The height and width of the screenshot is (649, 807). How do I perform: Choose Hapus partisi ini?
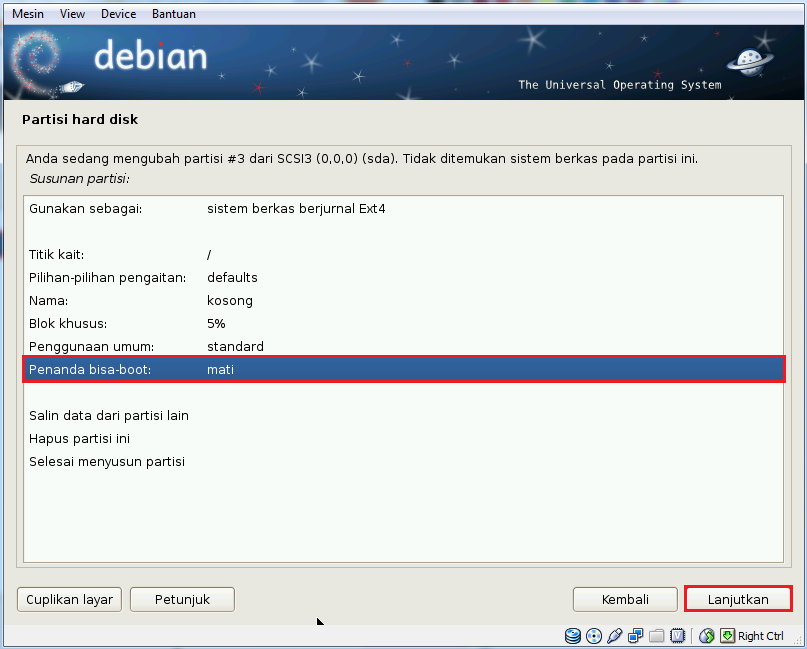404,438
